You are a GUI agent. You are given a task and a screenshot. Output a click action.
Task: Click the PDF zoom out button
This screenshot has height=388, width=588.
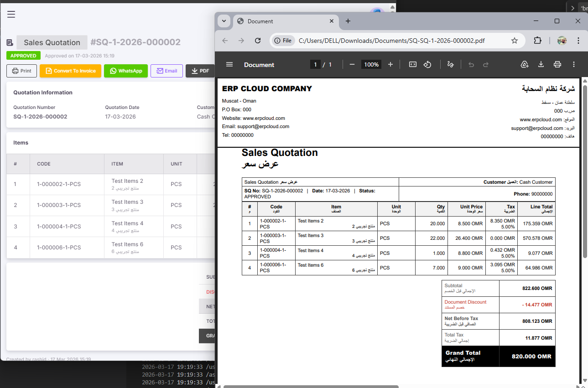[x=352, y=65]
